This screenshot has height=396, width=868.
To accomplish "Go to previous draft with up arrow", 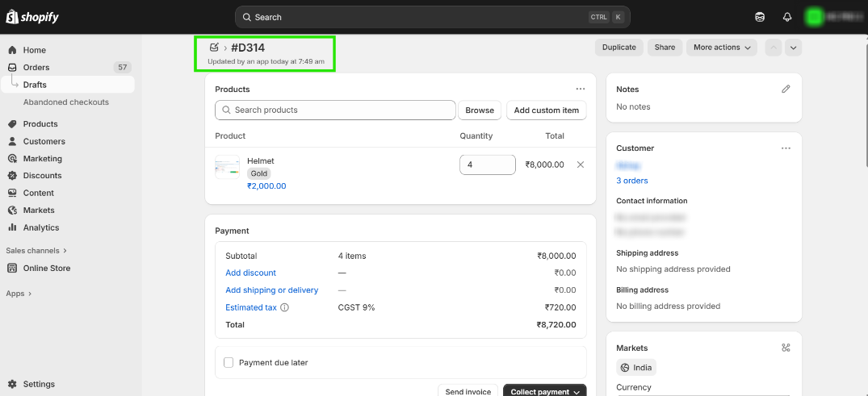I will (773, 48).
